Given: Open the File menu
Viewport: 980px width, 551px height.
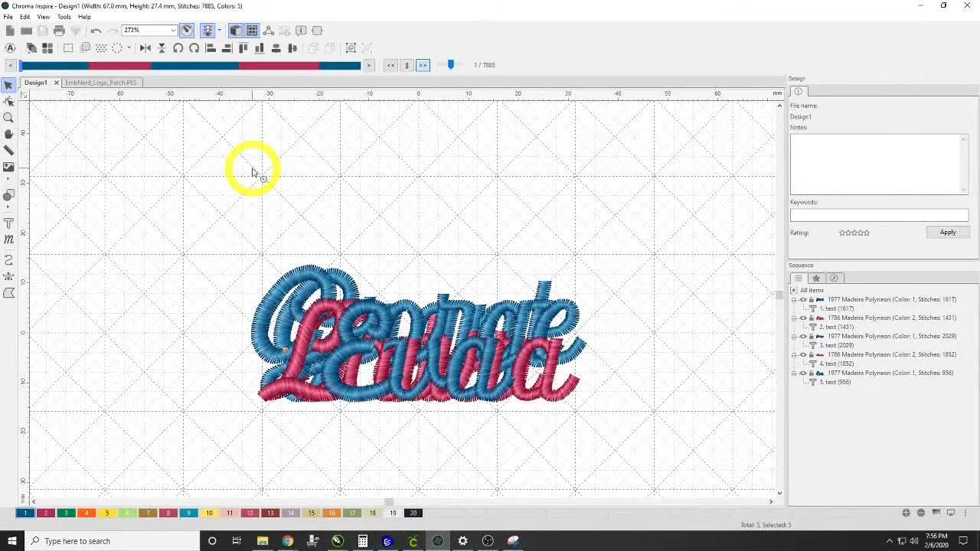Looking at the screenshot, I should pyautogui.click(x=8, y=17).
